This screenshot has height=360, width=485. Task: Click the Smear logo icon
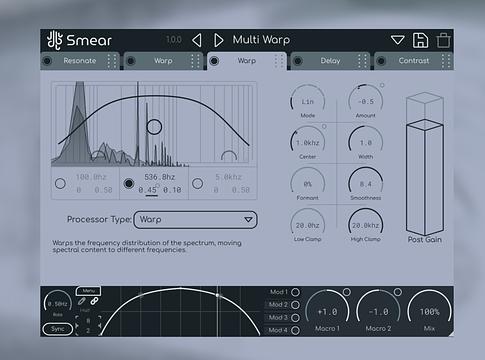(54, 40)
